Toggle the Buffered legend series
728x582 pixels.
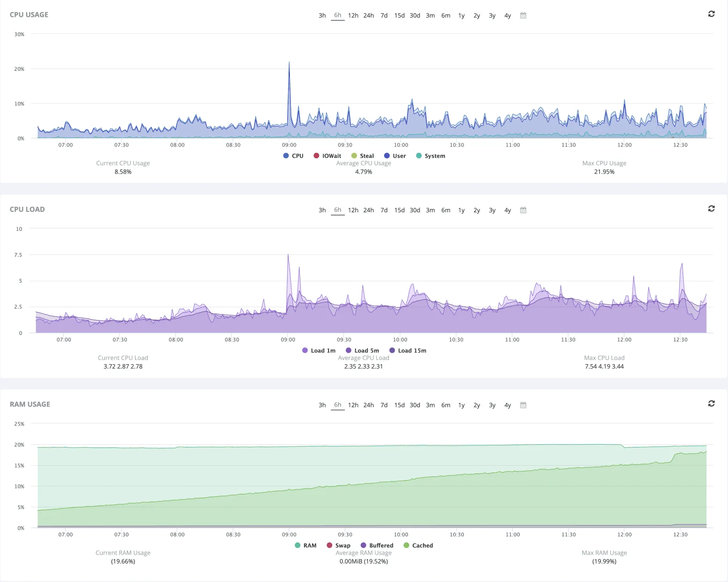pos(377,545)
